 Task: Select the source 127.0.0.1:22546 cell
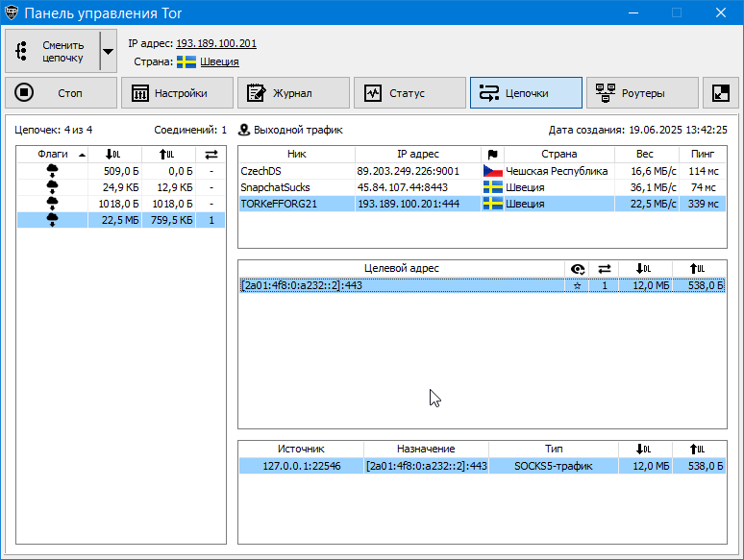click(301, 466)
